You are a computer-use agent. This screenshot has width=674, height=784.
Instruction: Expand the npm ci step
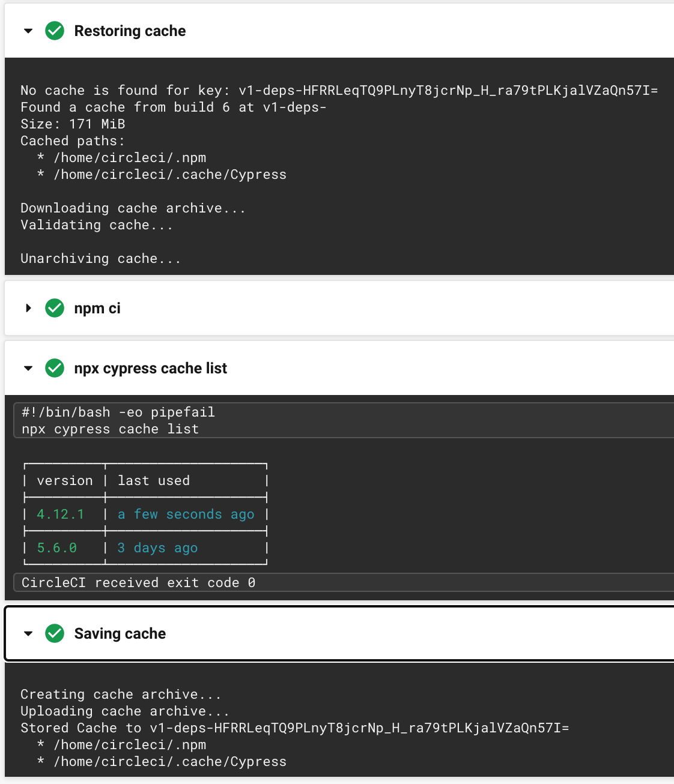click(x=28, y=308)
